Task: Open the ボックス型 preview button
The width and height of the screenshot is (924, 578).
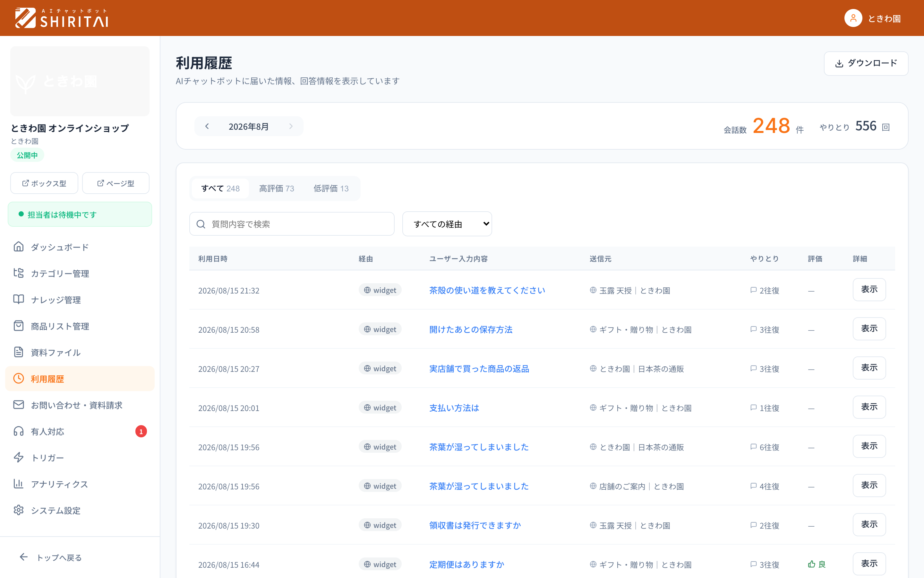Action: point(44,183)
